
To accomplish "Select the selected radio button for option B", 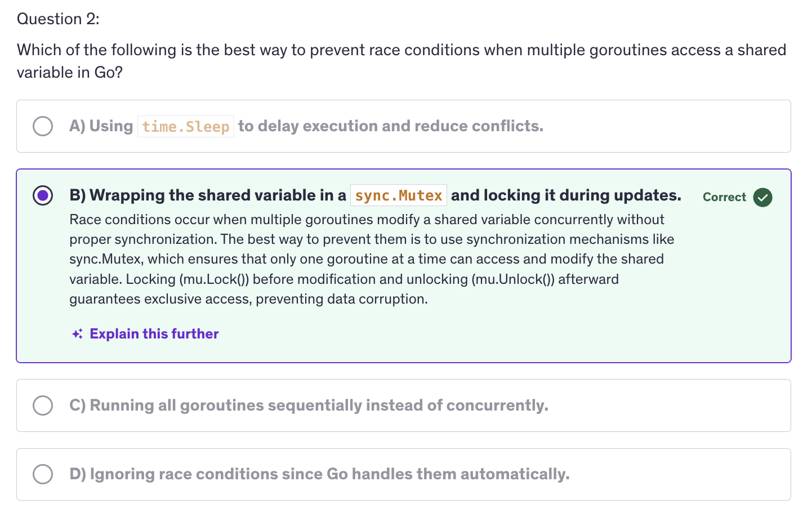I will (x=43, y=195).
